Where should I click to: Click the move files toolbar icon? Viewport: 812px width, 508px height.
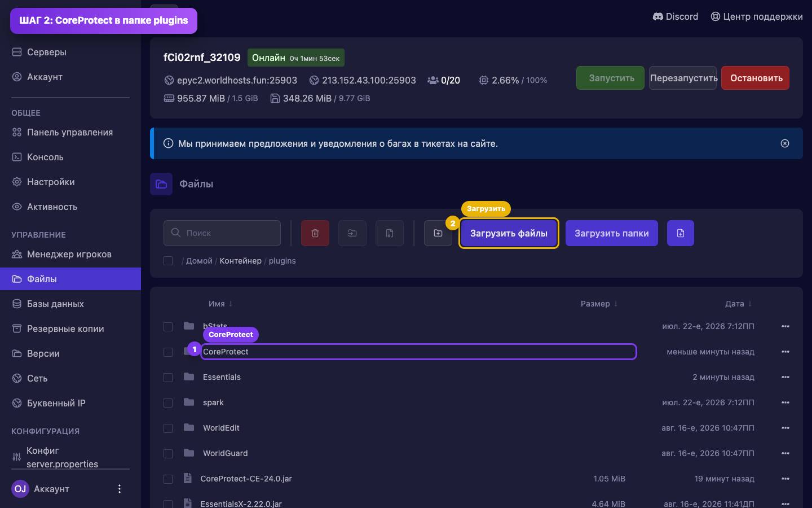click(352, 233)
